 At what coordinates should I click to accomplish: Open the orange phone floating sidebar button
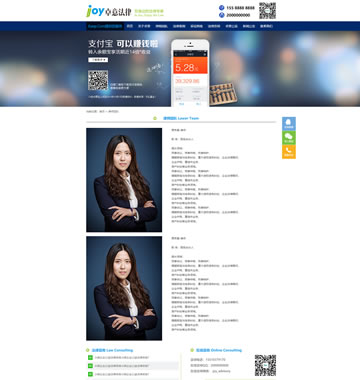(289, 152)
